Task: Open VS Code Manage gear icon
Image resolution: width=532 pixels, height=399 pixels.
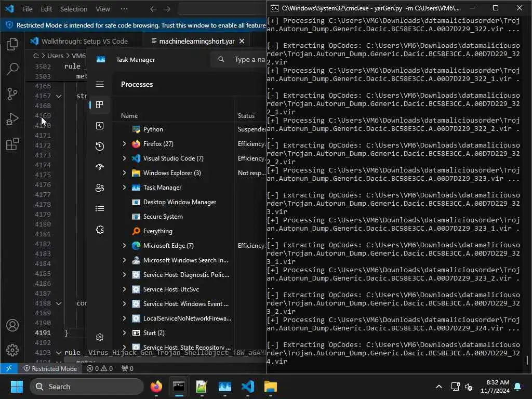Action: (12, 350)
